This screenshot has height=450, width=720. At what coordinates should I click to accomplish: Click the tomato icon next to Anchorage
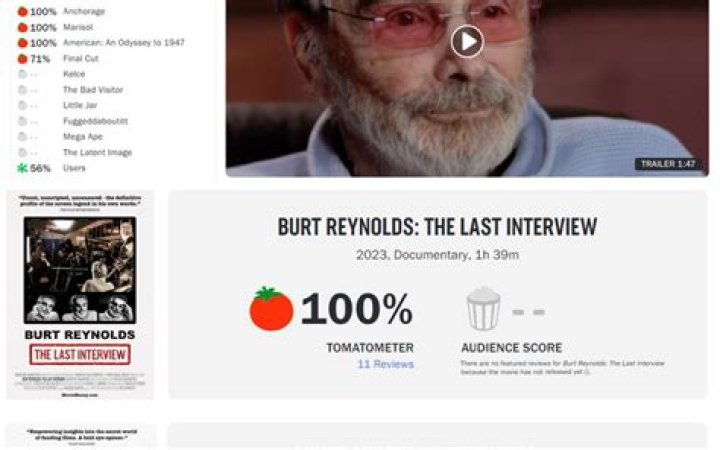tap(22, 11)
